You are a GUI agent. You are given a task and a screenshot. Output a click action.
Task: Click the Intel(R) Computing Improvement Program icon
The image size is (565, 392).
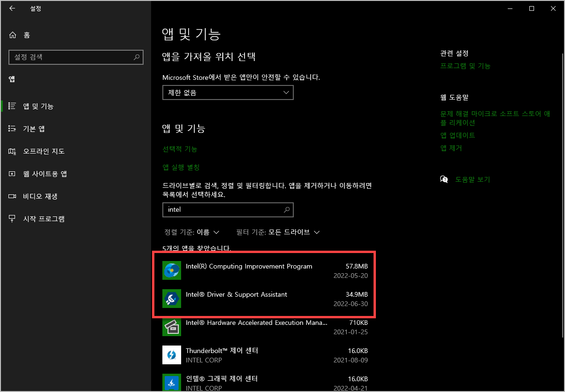coord(171,270)
